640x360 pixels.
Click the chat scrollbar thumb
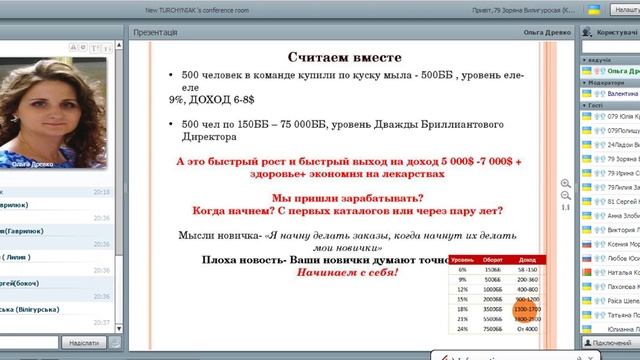click(119, 152)
